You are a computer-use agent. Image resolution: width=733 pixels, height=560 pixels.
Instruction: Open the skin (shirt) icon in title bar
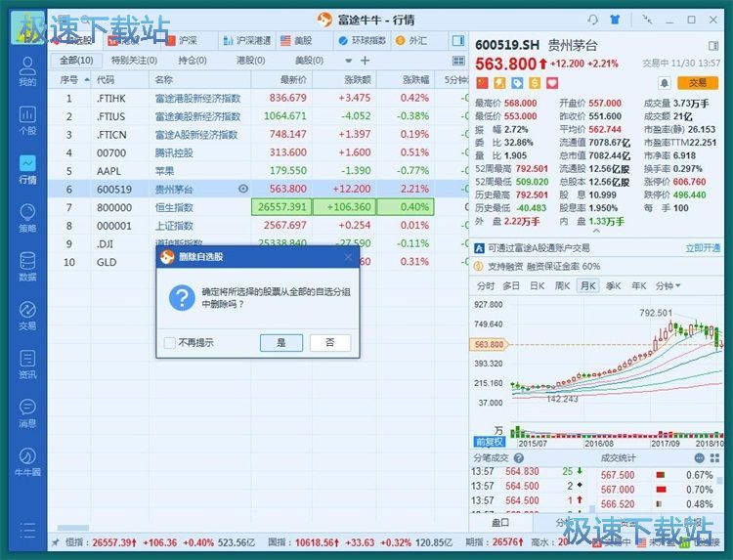[x=615, y=20]
